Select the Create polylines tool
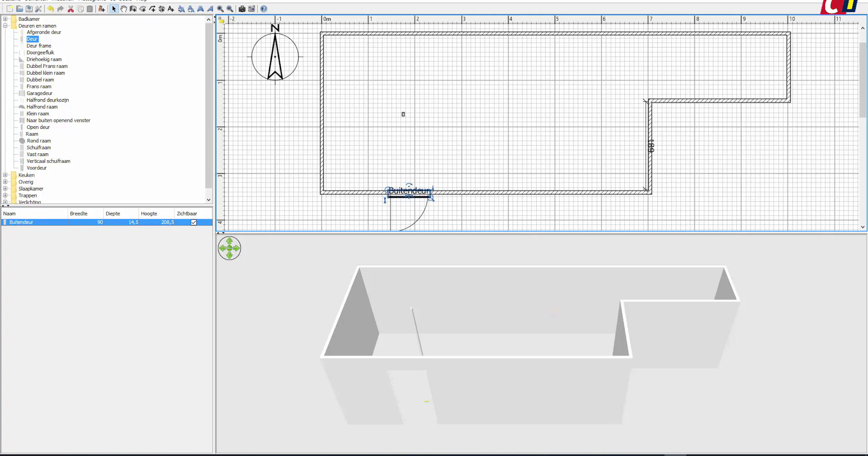 point(152,9)
